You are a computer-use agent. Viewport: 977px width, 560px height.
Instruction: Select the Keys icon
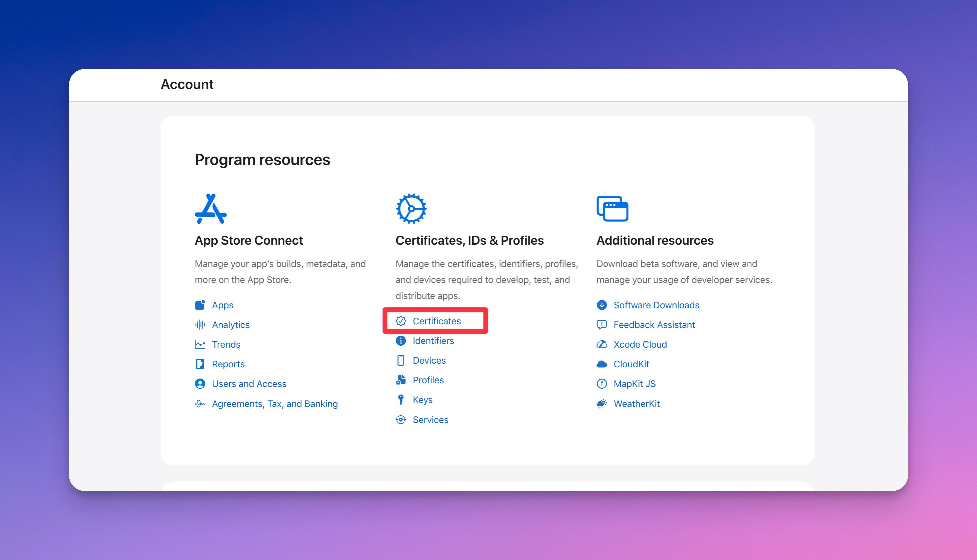pyautogui.click(x=401, y=400)
